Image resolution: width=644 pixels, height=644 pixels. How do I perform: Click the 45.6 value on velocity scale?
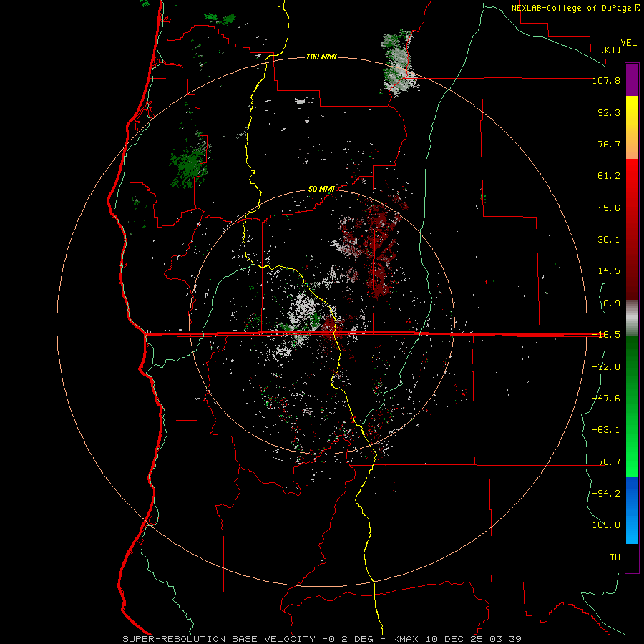[x=609, y=208]
